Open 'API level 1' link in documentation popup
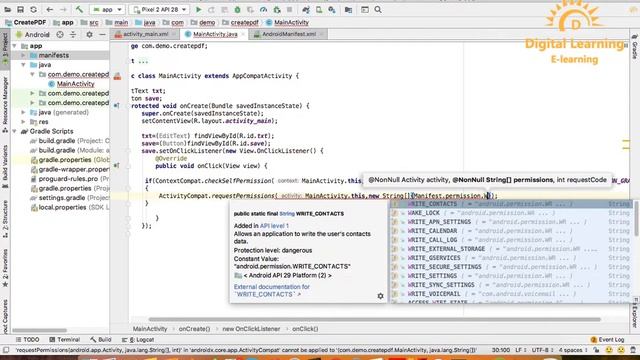Screen dimensions: 640x360 (274, 226)
